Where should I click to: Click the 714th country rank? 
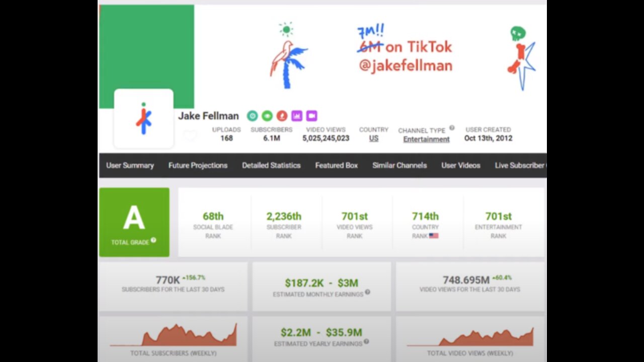[425, 216]
